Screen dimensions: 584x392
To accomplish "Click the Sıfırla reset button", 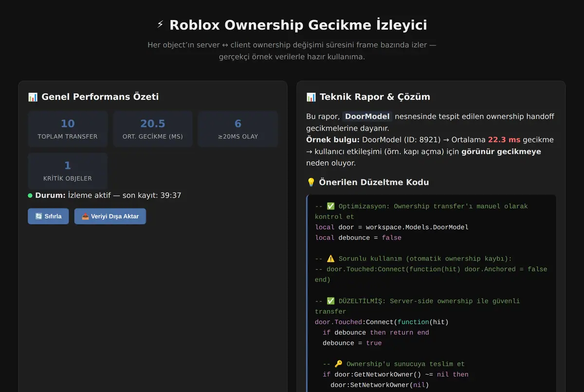I will pos(48,216).
